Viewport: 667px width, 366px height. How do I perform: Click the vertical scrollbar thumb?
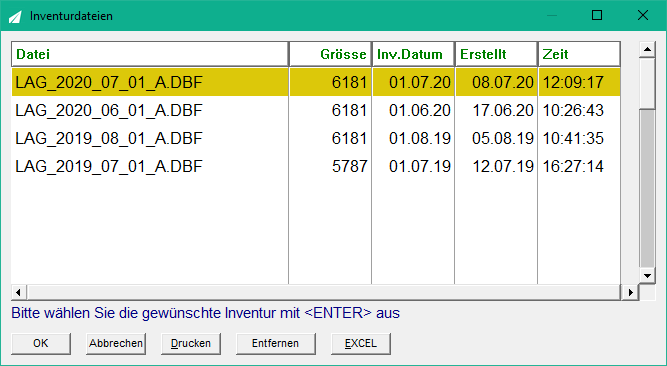(x=647, y=83)
